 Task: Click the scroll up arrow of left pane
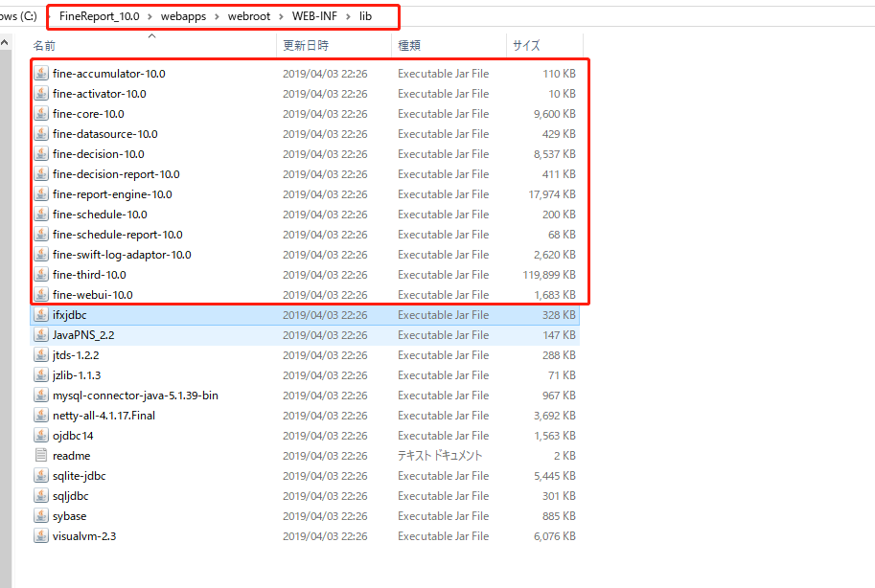tap(5, 42)
